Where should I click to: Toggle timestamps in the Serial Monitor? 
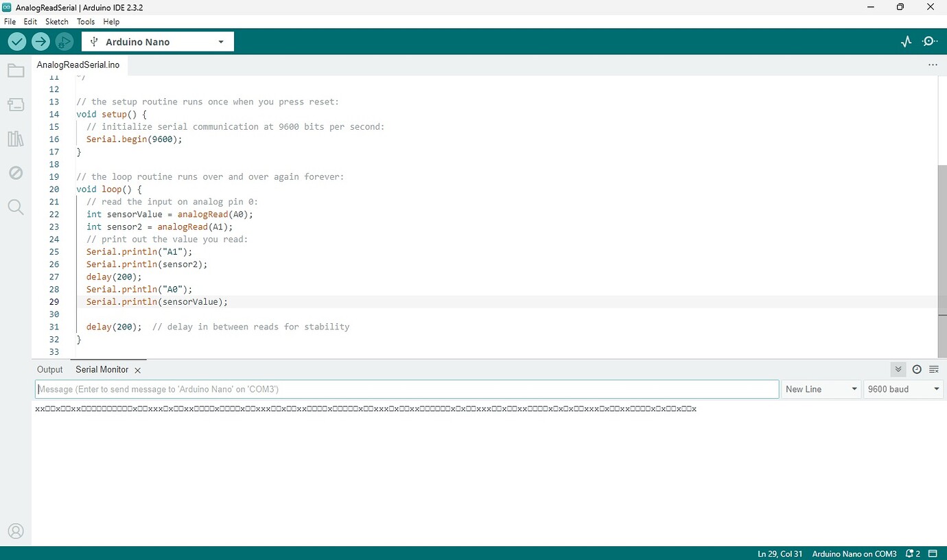(917, 369)
